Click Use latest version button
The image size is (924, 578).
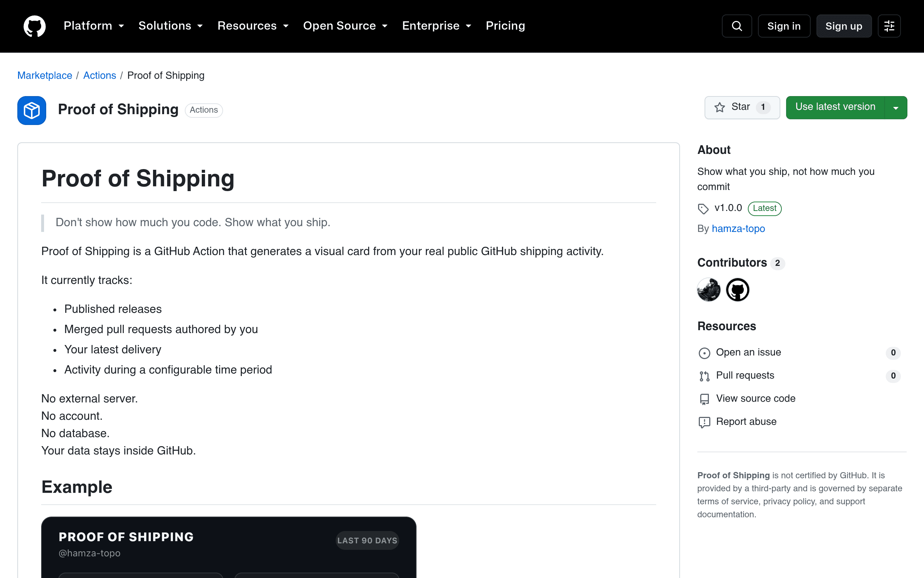coord(835,108)
